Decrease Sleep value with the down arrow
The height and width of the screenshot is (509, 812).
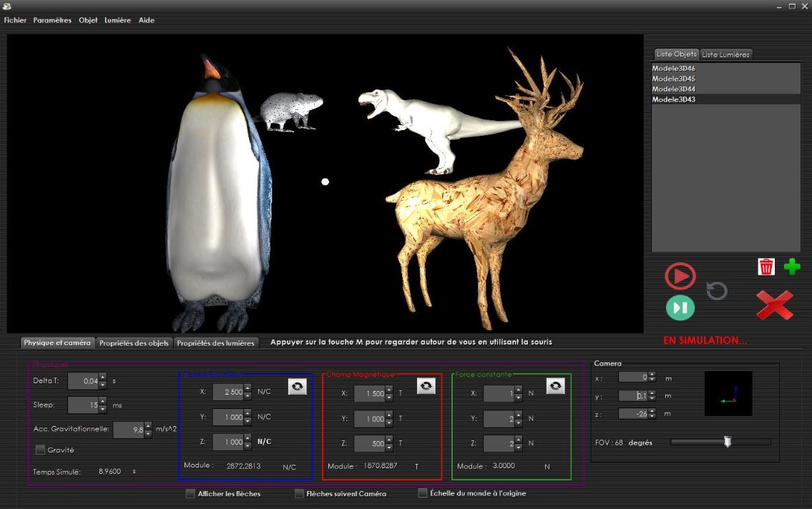pyautogui.click(x=103, y=409)
